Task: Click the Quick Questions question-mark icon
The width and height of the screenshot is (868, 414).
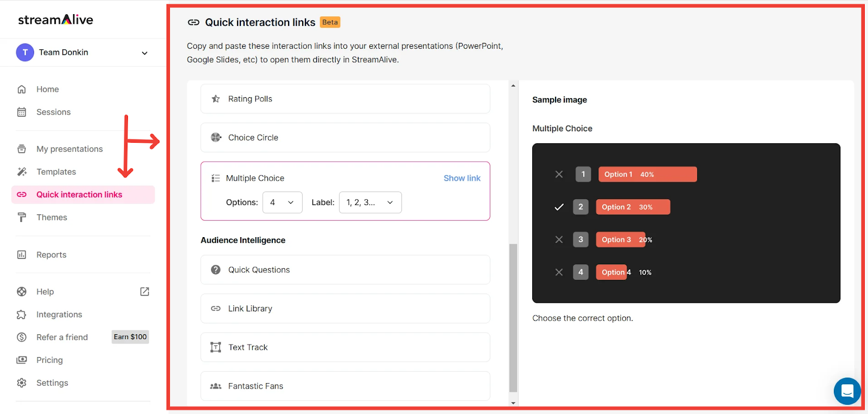Action: click(x=216, y=270)
